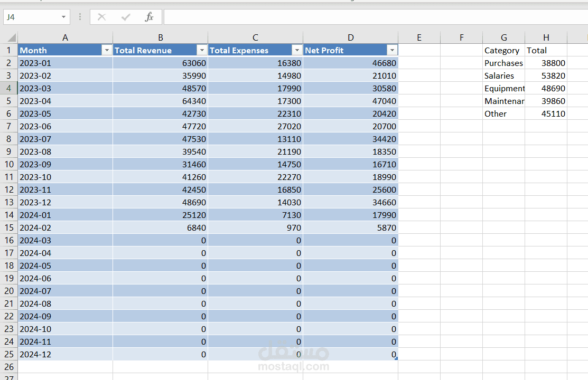This screenshot has width=588, height=380.
Task: Open the Total Expenses filter dropdown
Action: click(297, 50)
